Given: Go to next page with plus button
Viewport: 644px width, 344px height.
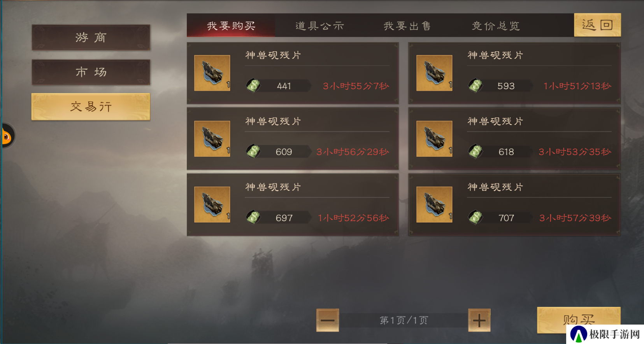Looking at the screenshot, I should 479,320.
